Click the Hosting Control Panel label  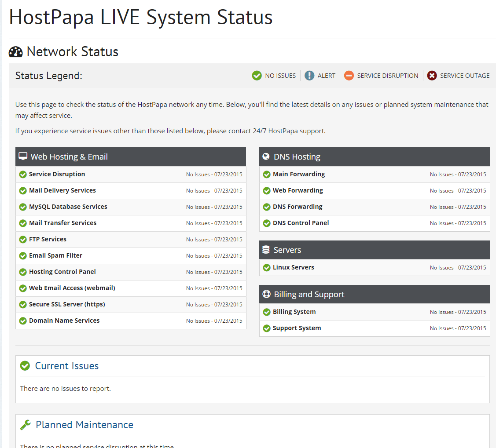tap(62, 272)
